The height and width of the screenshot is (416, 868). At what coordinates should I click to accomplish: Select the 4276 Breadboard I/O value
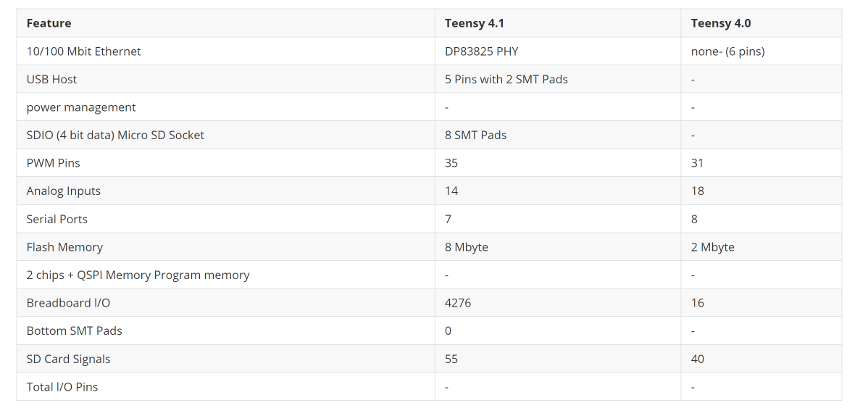457,303
